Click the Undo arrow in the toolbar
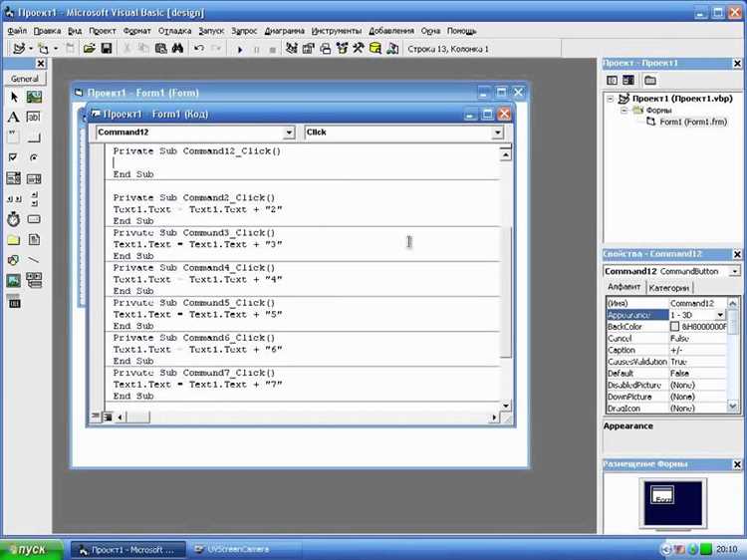The height and width of the screenshot is (560, 747). [x=199, y=49]
